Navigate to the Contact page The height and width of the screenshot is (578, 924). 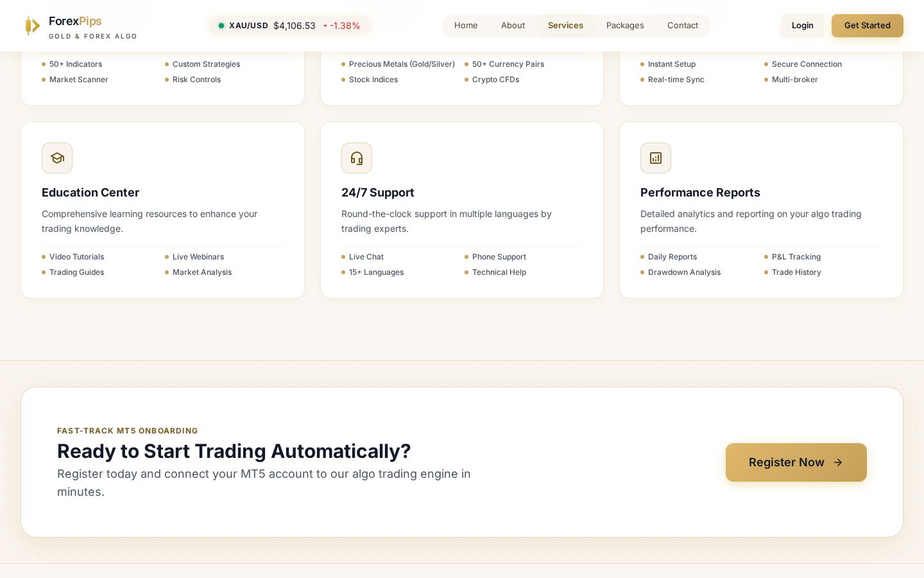[683, 26]
